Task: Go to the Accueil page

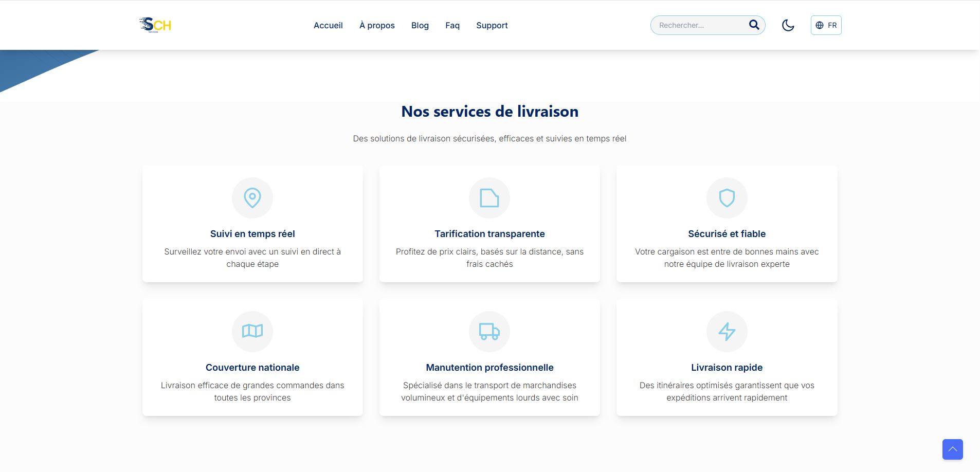Action: [x=328, y=25]
